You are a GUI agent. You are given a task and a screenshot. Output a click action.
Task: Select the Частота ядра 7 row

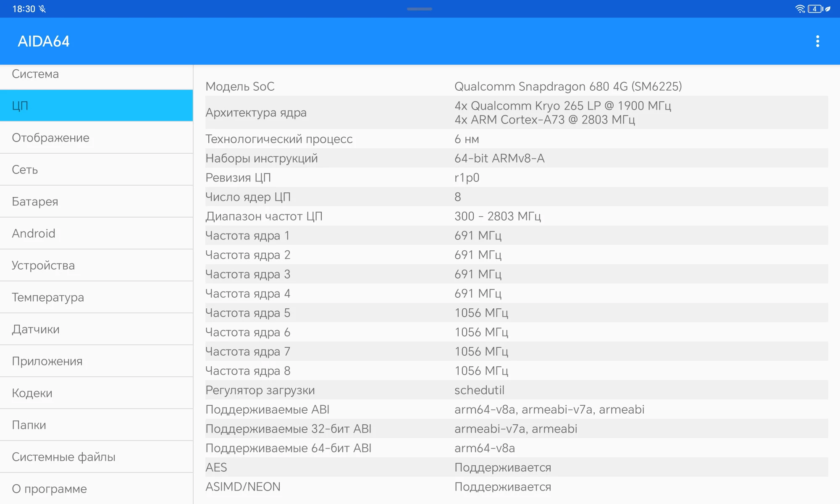[517, 351]
